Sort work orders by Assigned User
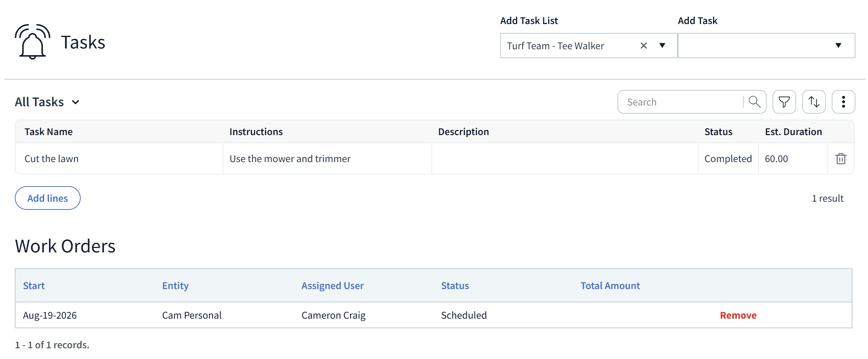This screenshot has height=359, width=868. (x=333, y=286)
